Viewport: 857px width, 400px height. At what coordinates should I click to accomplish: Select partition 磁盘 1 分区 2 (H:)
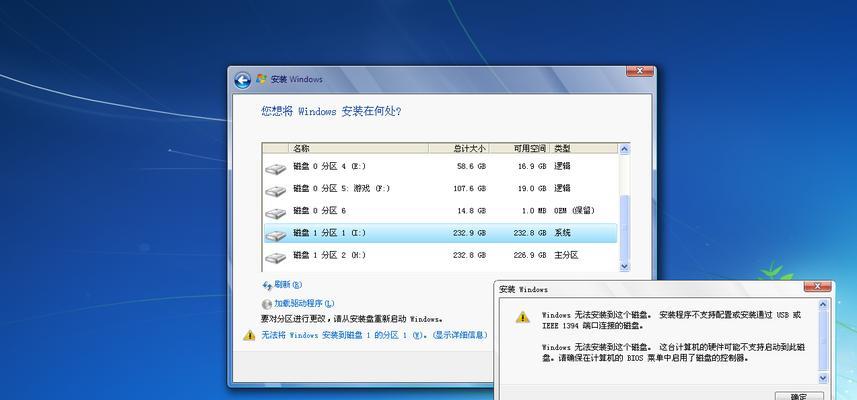(x=441, y=255)
